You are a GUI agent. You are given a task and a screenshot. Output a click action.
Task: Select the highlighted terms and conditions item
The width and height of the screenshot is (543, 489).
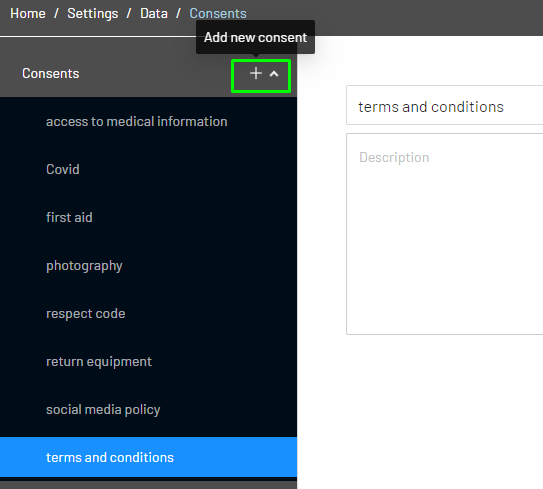148,457
